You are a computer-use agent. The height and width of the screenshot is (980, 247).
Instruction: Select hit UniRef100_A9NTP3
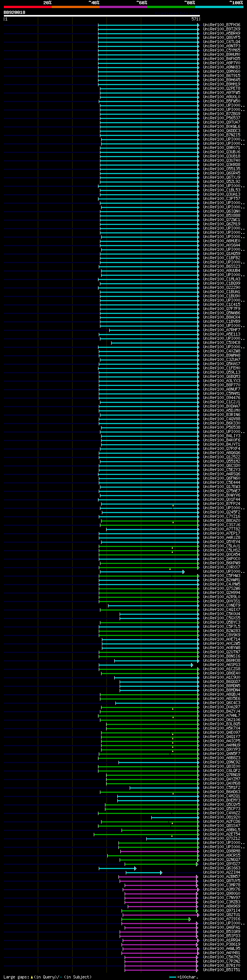pos(222,46)
